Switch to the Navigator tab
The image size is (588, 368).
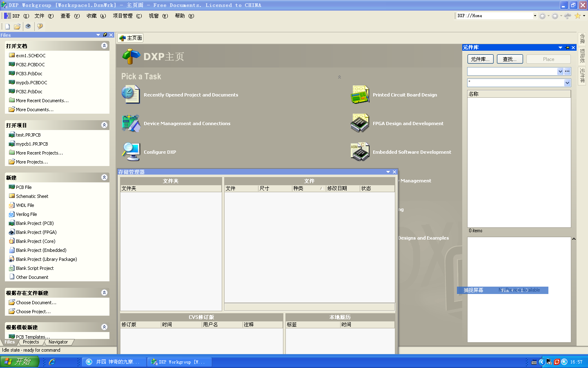tap(58, 342)
